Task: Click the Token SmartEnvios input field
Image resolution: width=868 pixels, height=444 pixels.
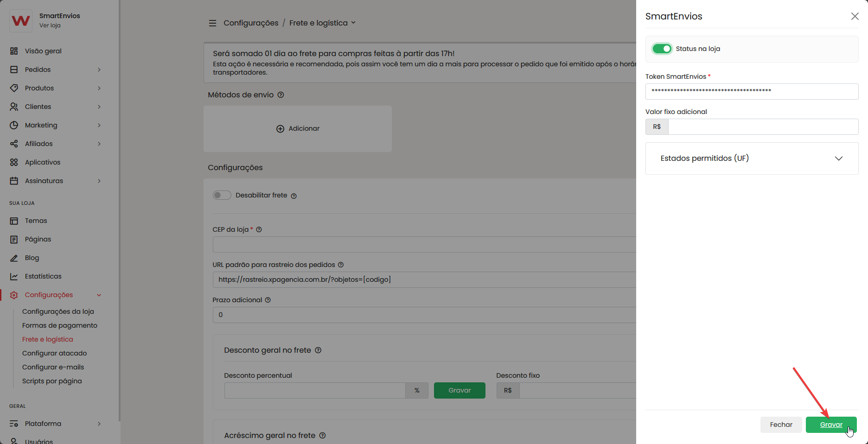Action: click(x=752, y=91)
